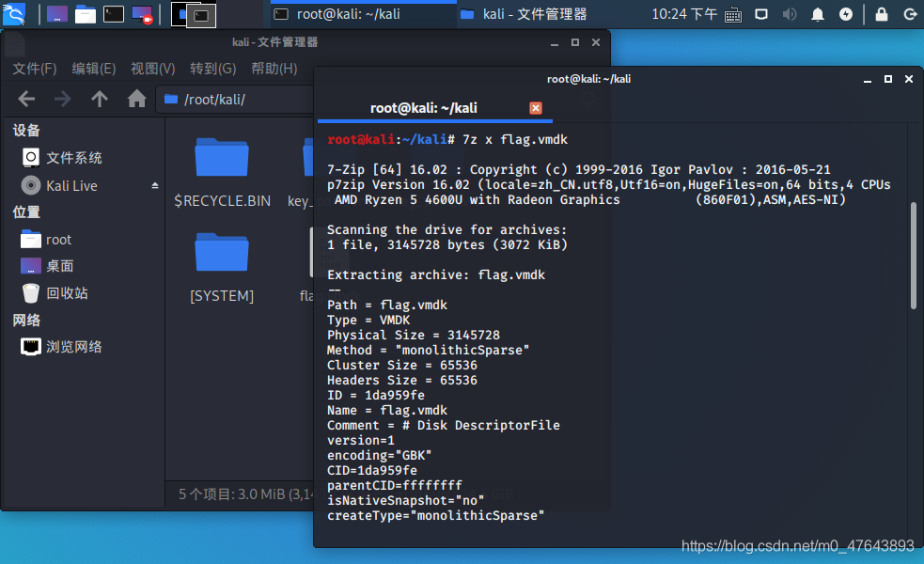Image resolution: width=924 pixels, height=564 pixels.
Task: Click the screen recorder panel icon
Action: pos(142,14)
